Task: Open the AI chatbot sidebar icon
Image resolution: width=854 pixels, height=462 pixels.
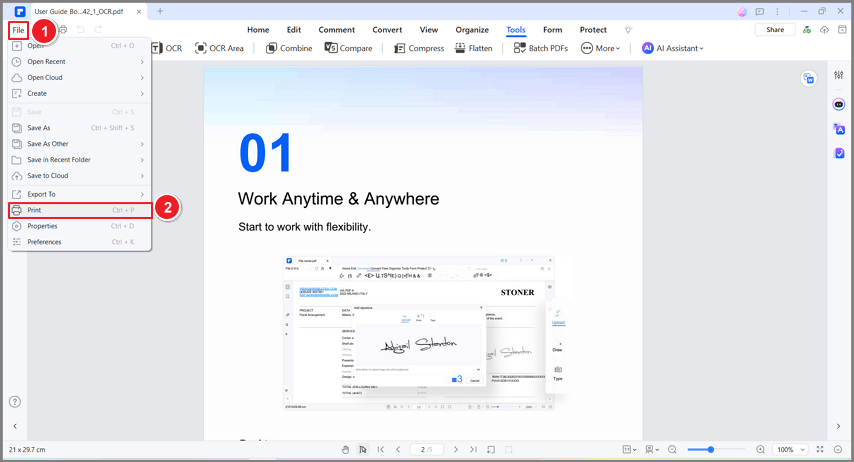Action: [x=839, y=105]
